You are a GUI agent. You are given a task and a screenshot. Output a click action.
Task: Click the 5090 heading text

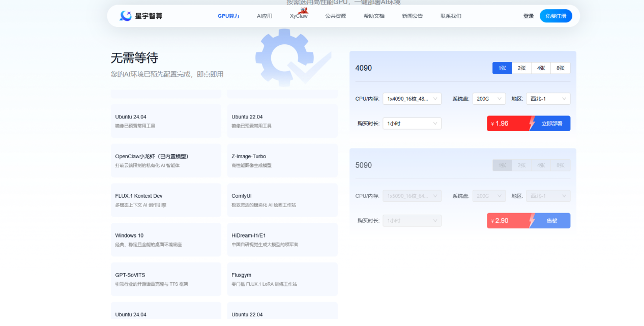(x=364, y=165)
